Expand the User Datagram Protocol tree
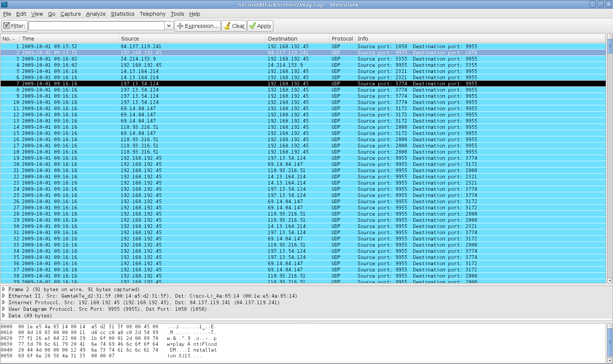Screen dimensions: 613x364 pyautogui.click(x=4, y=309)
